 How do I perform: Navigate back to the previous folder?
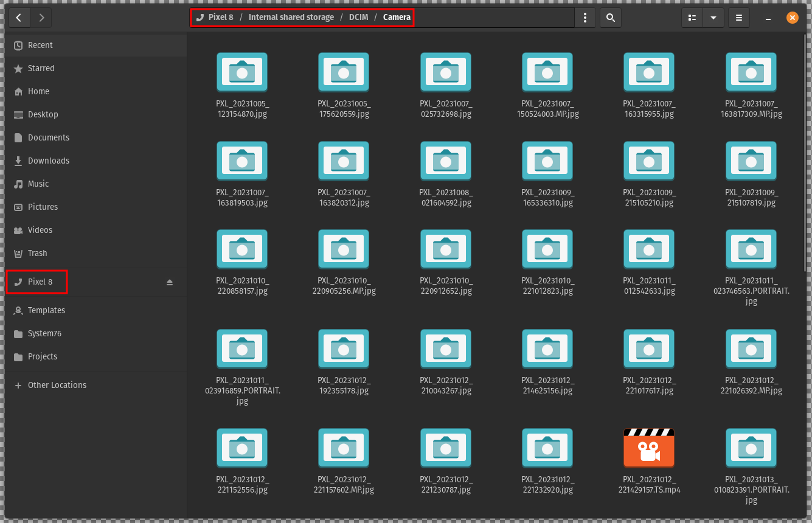pyautogui.click(x=19, y=18)
